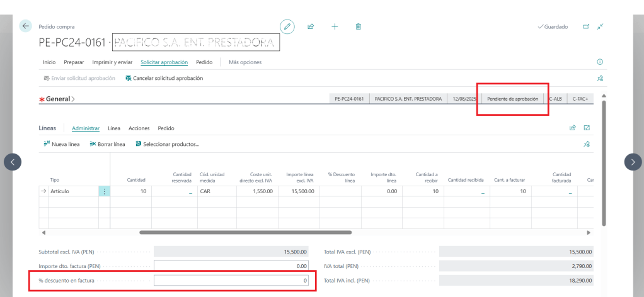Click the previous record arrow
The image size is (644, 297).
[13, 162]
